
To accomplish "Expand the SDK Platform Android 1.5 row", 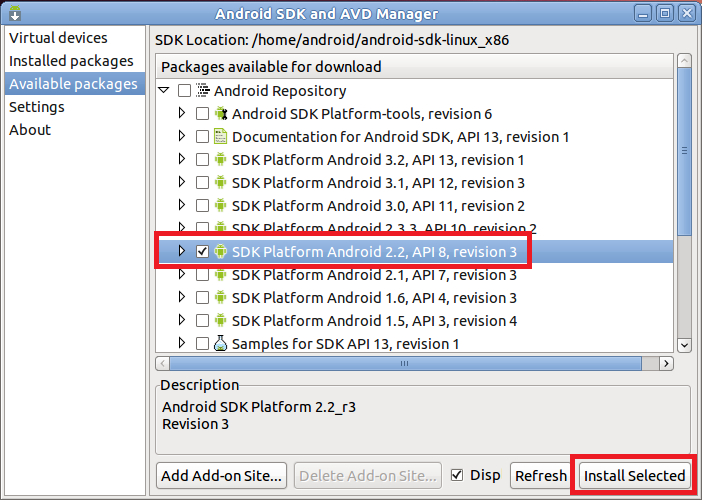I will pyautogui.click(x=182, y=320).
